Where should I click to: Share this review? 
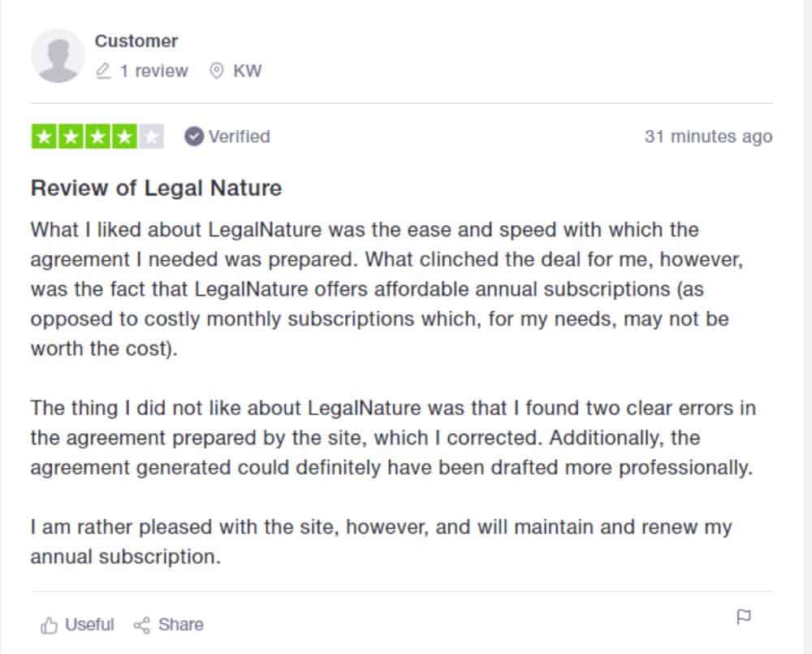click(168, 625)
